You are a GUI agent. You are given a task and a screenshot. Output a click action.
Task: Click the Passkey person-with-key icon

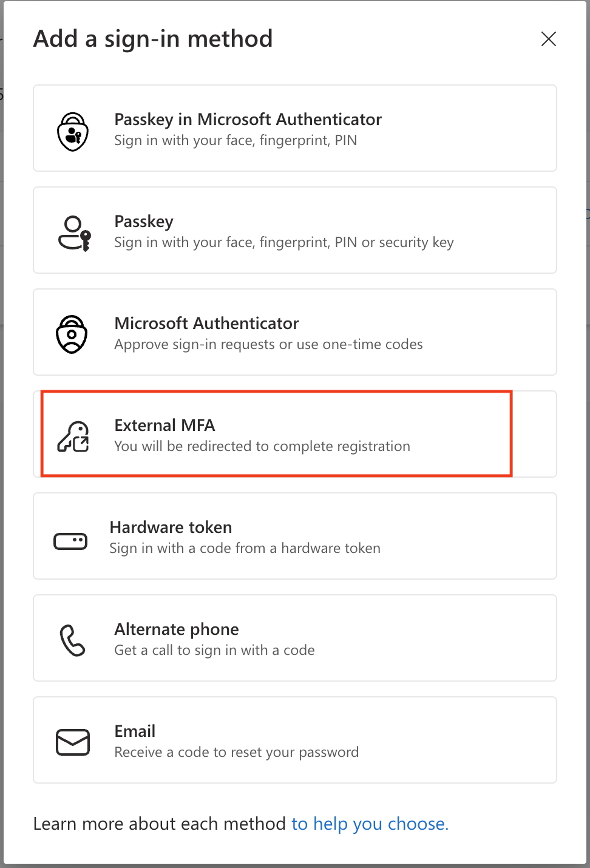click(x=75, y=233)
